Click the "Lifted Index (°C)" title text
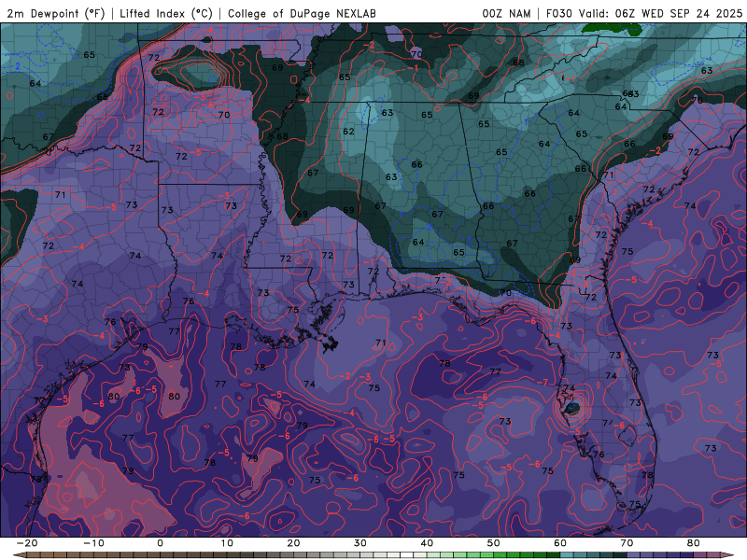This screenshot has width=747, height=560. pyautogui.click(x=166, y=13)
